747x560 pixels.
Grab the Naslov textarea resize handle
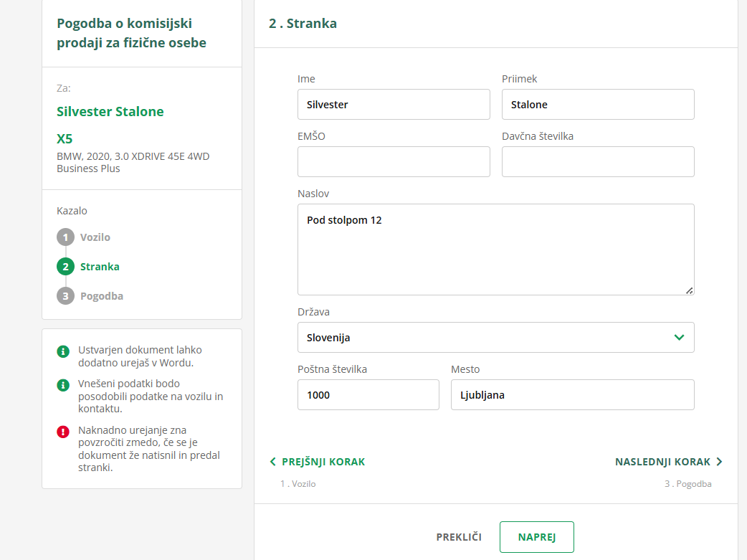[689, 290]
